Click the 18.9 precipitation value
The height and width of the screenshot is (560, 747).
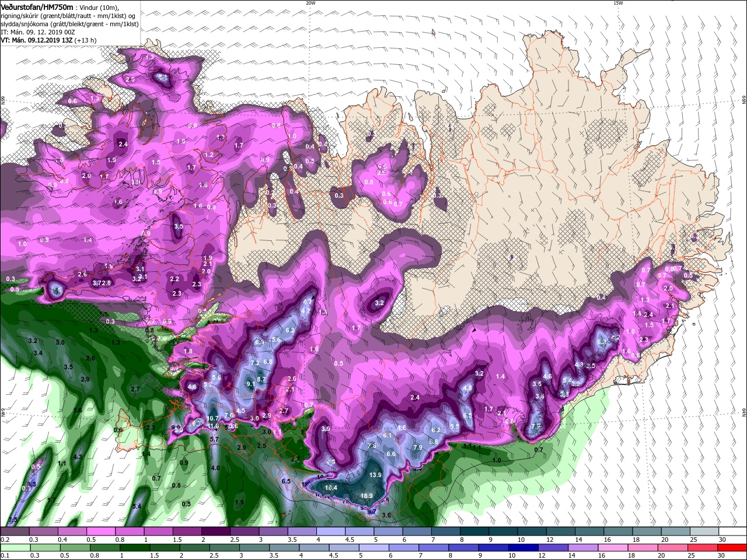366,496
